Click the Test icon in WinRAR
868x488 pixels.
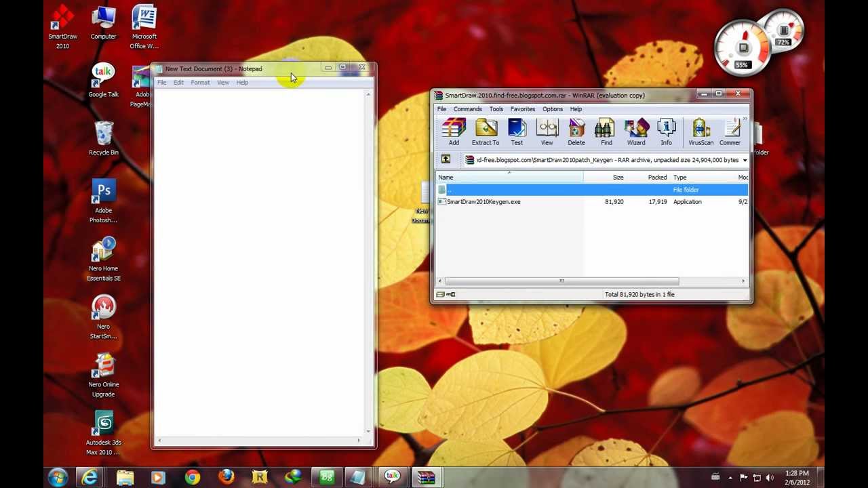click(x=517, y=132)
